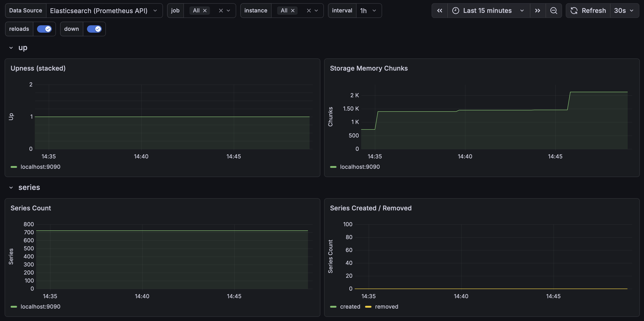The image size is (644, 321).
Task: Shift time range backward with double-left arrows
Action: pos(440,11)
